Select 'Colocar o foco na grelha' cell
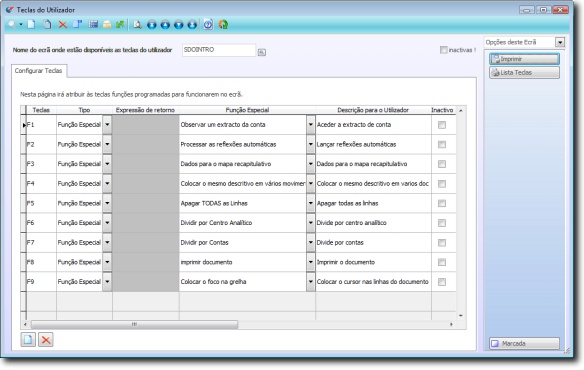The image size is (584, 370). click(242, 282)
